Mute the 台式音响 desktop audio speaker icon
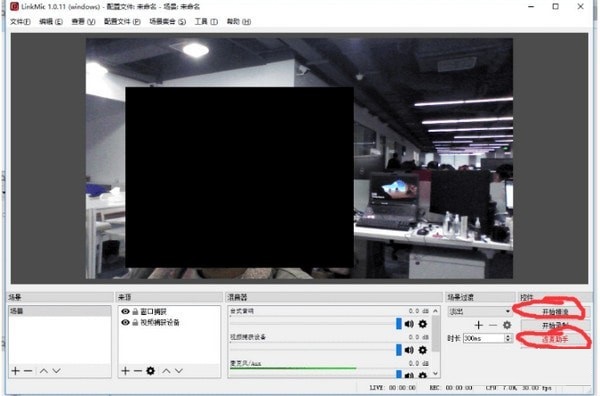The height and width of the screenshot is (396, 600). [x=409, y=324]
